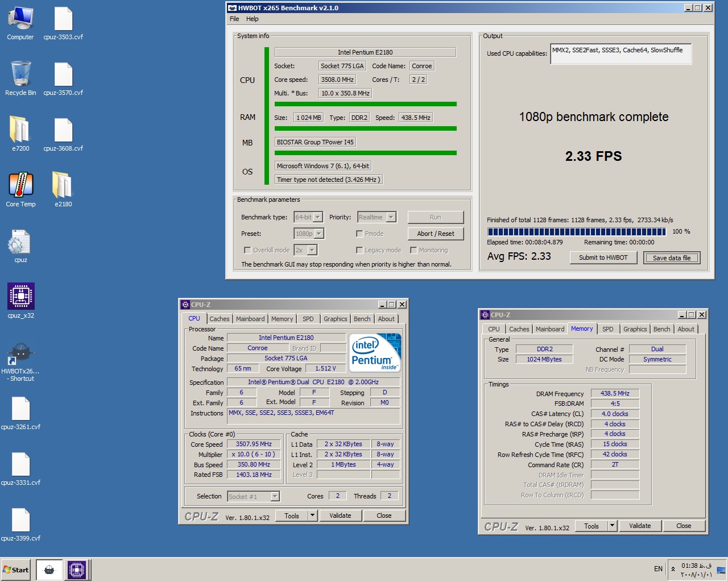Click the Abort / Reset button
The image size is (728, 582).
(436, 234)
